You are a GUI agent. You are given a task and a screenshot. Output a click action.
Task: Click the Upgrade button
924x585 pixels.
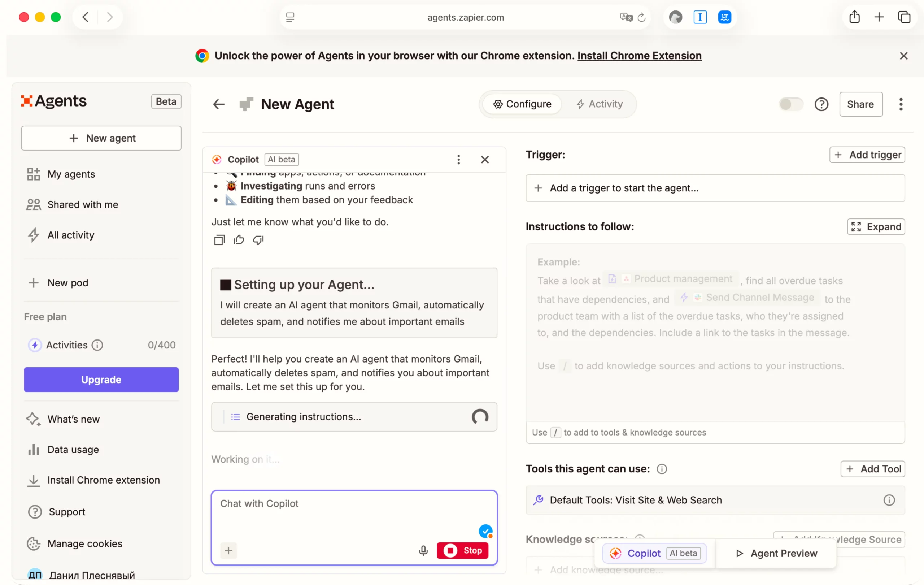click(x=101, y=379)
